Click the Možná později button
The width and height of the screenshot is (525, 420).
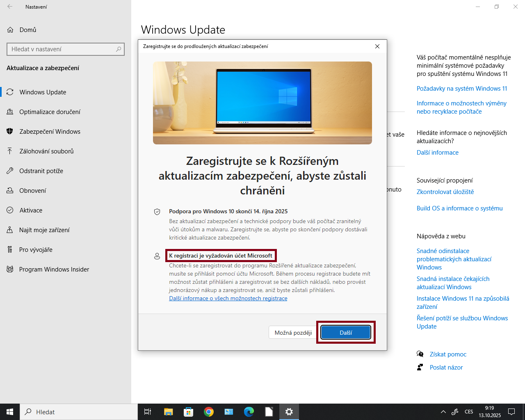tap(293, 333)
